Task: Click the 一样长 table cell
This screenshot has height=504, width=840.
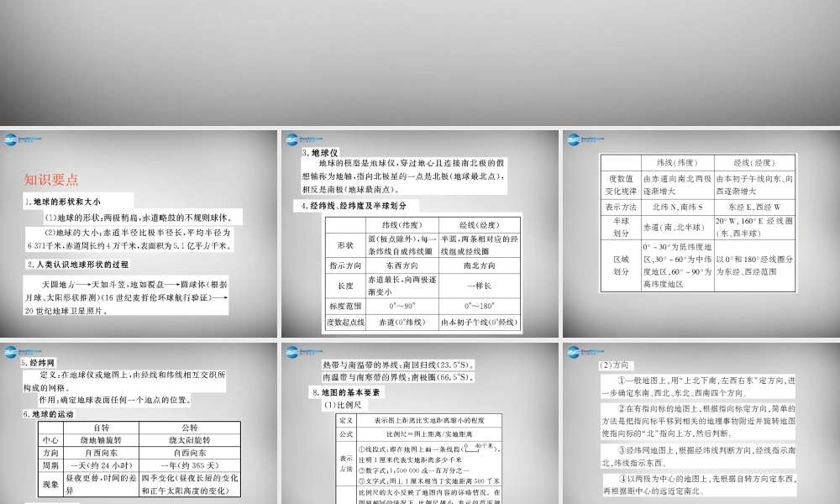Action: click(x=480, y=286)
